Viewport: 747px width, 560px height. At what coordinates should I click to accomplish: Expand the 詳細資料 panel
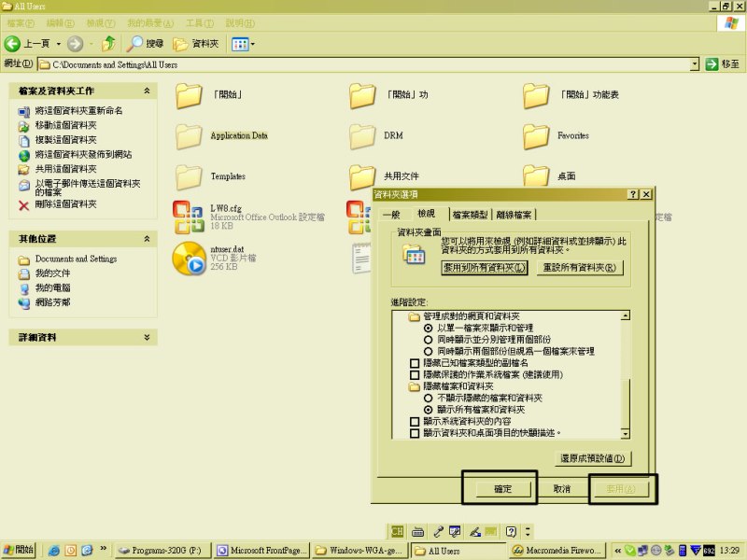coord(147,337)
